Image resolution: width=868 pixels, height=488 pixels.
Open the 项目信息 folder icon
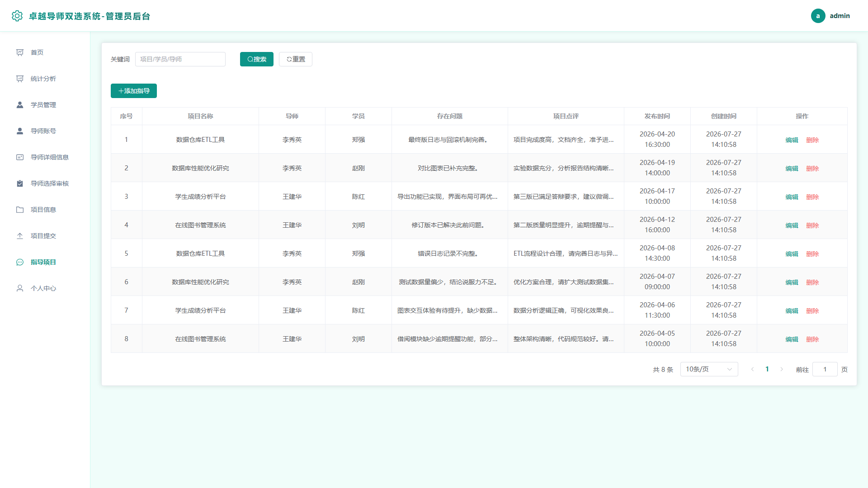(x=20, y=210)
